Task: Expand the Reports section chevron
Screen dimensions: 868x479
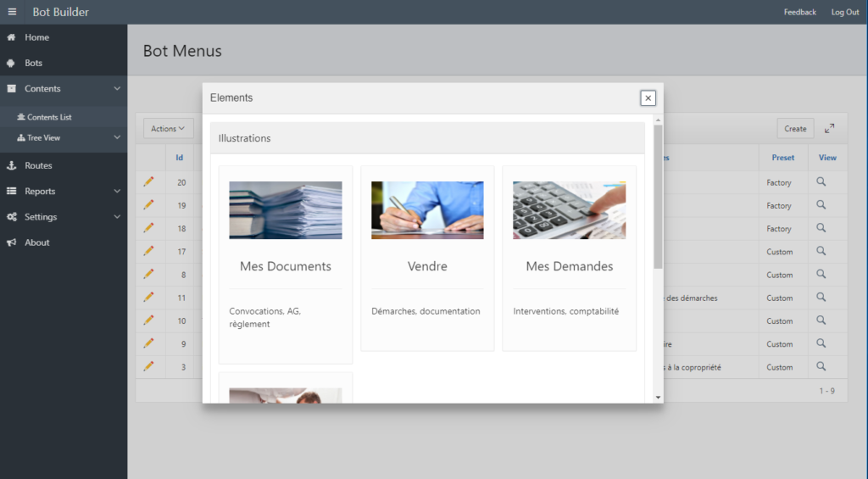Action: tap(117, 191)
